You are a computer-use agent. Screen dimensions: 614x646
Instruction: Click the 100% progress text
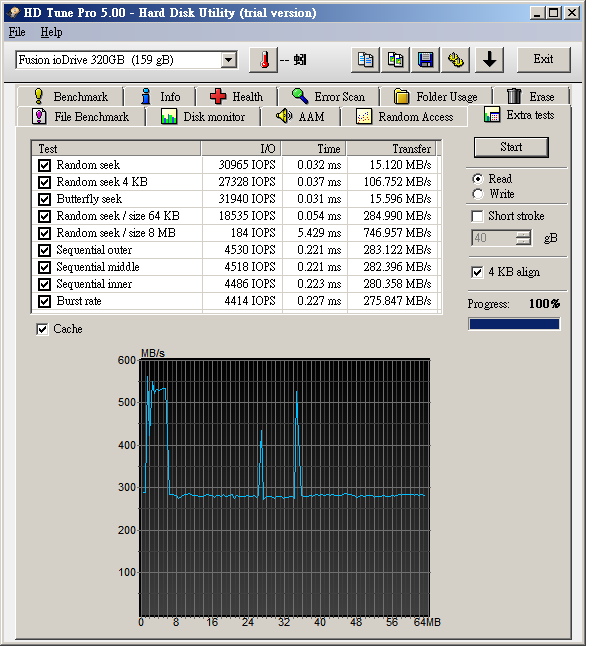pos(544,304)
